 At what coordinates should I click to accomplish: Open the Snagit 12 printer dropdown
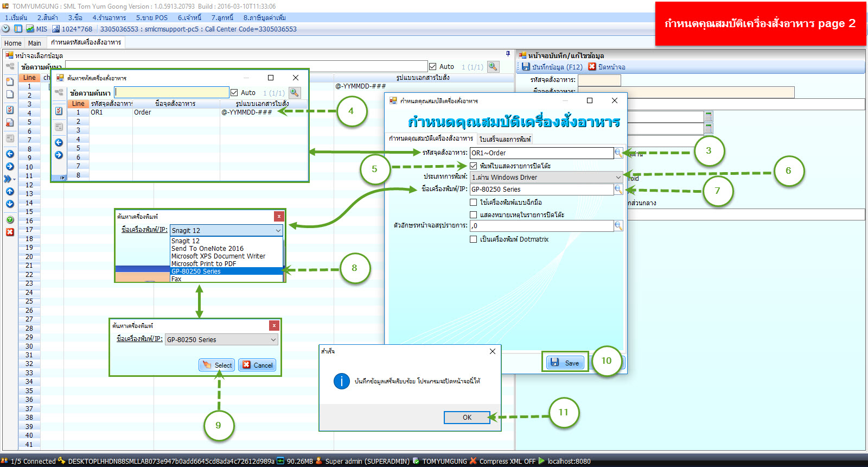coord(278,231)
